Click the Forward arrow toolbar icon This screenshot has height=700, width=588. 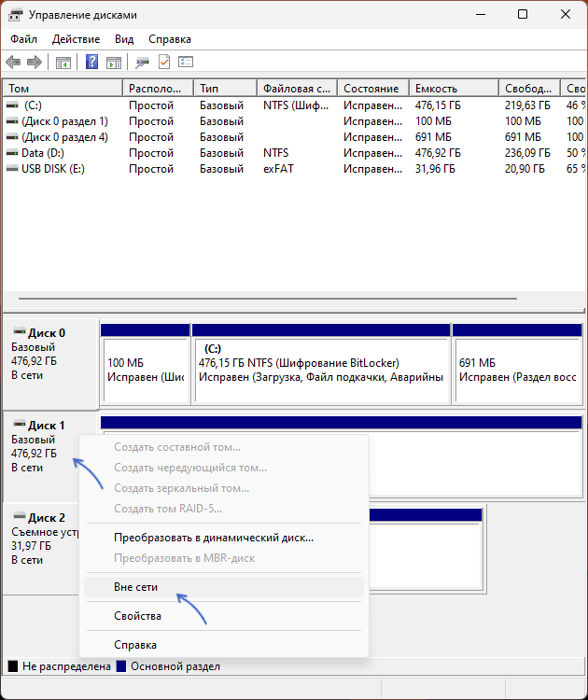pos(35,62)
